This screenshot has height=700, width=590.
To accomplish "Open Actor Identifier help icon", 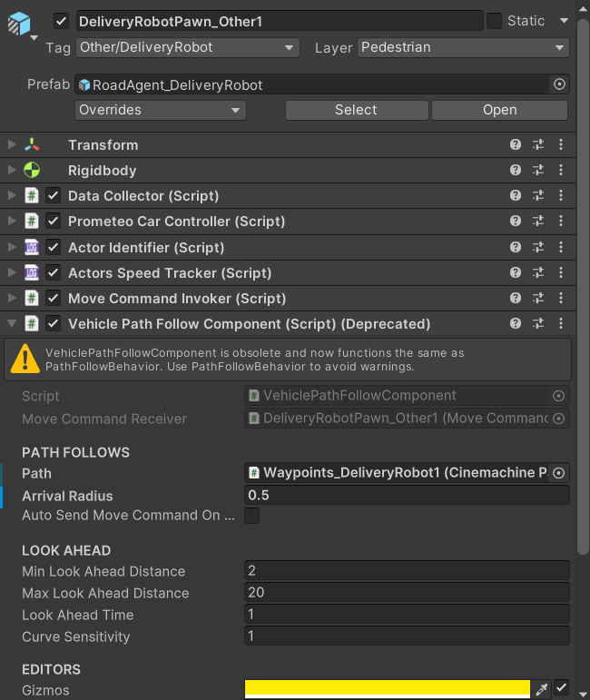I will (516, 247).
